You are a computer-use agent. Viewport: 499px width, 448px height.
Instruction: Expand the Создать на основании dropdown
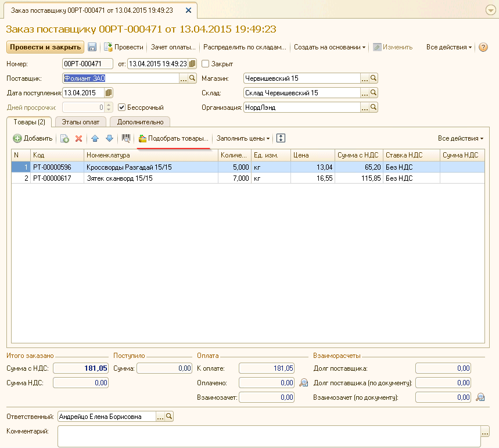tap(329, 47)
